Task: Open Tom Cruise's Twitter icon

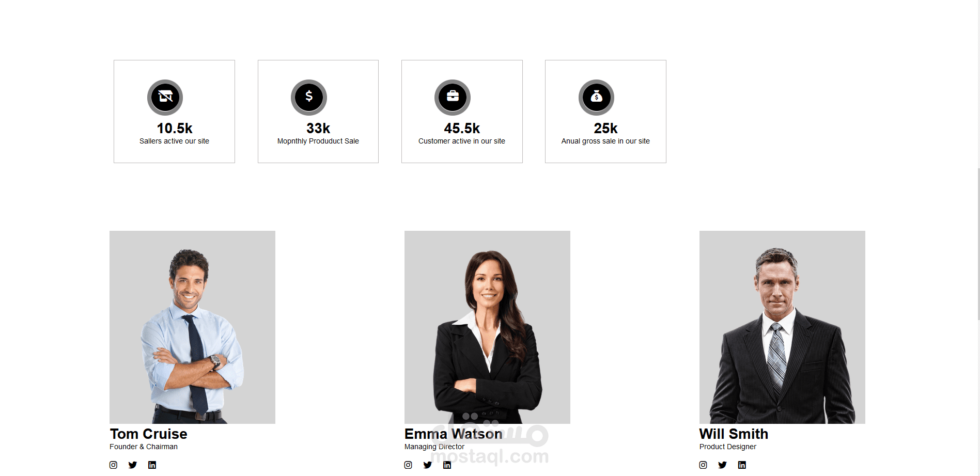Action: [133, 465]
